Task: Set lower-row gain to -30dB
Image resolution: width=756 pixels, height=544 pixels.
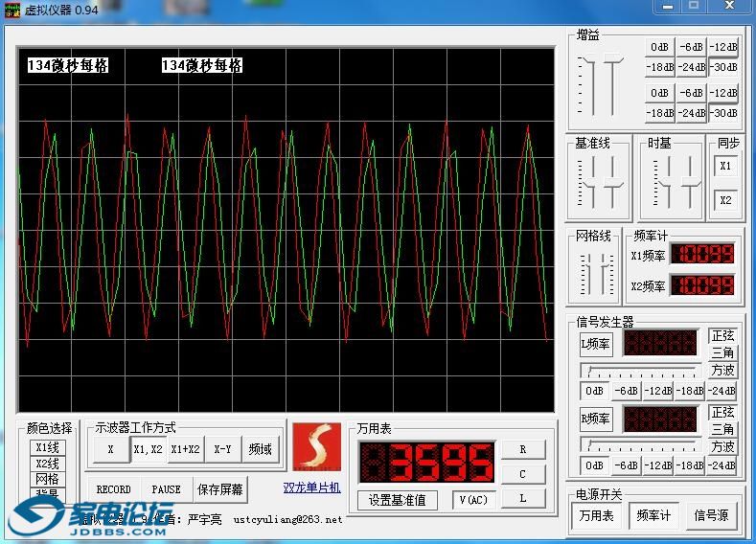Action: [723, 113]
